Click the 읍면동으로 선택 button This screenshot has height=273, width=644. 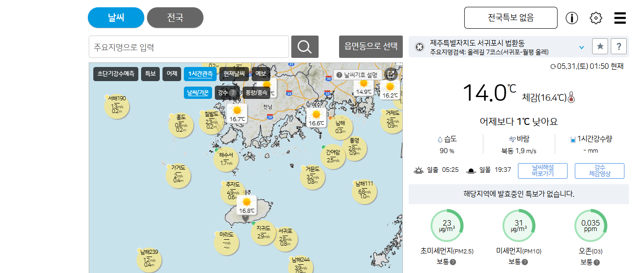click(371, 46)
